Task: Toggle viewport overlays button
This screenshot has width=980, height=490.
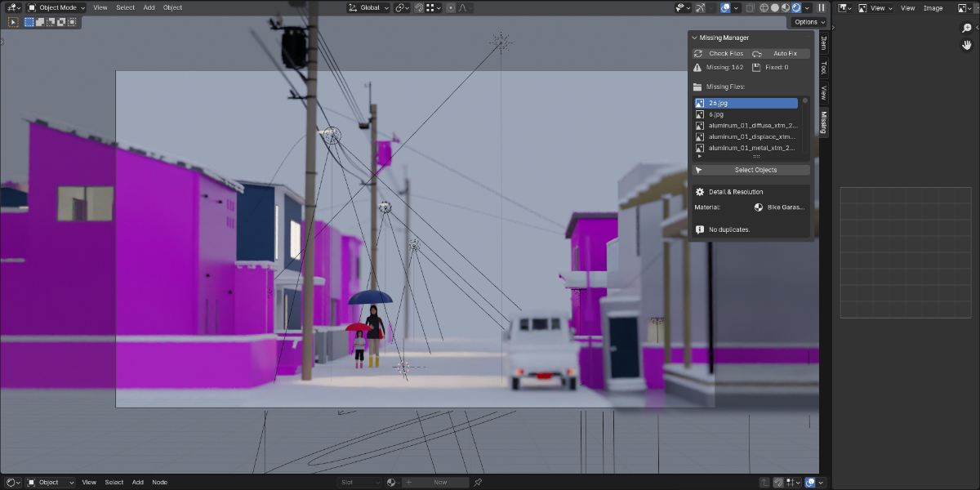Action: tap(725, 7)
